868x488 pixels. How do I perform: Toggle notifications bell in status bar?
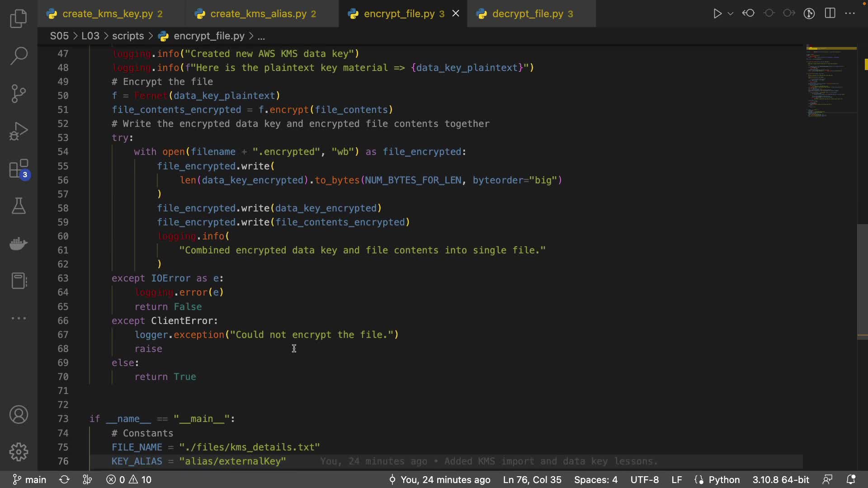coord(851,479)
